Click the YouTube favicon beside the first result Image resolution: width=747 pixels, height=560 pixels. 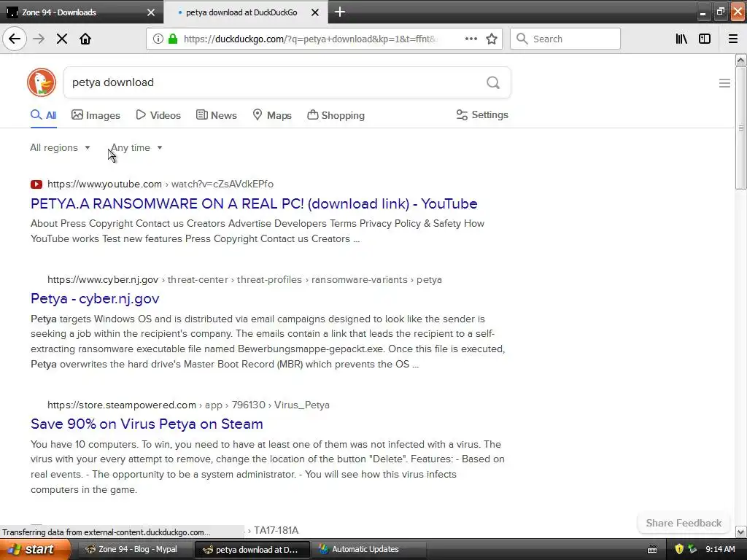click(36, 184)
